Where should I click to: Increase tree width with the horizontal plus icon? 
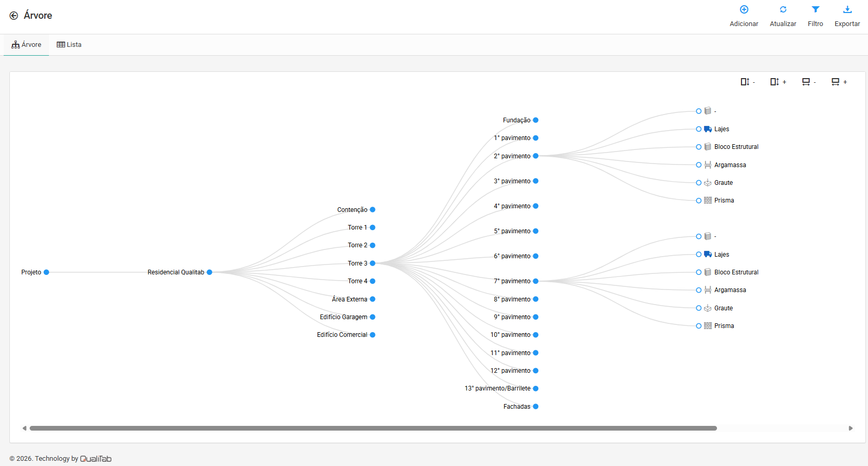tap(839, 82)
